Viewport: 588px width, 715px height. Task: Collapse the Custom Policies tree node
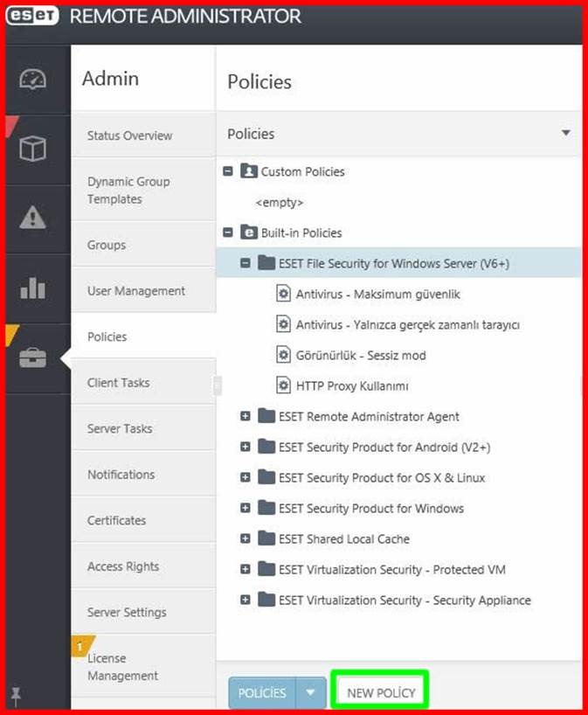click(x=228, y=171)
